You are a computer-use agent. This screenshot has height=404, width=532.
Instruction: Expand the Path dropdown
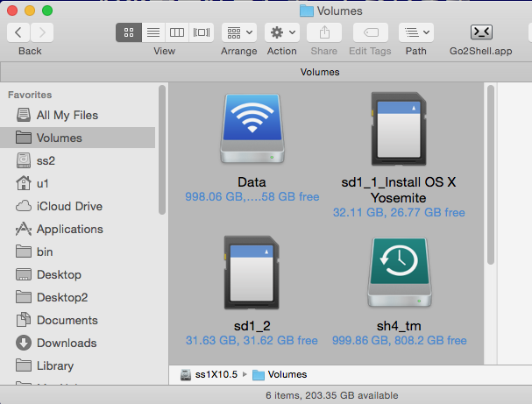tap(415, 32)
